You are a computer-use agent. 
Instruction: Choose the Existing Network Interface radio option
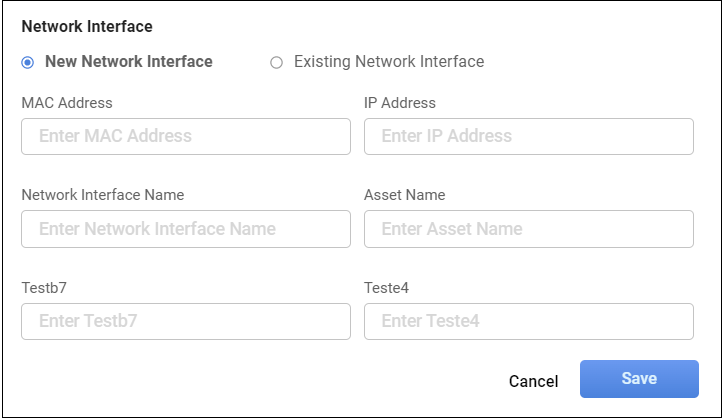(277, 62)
